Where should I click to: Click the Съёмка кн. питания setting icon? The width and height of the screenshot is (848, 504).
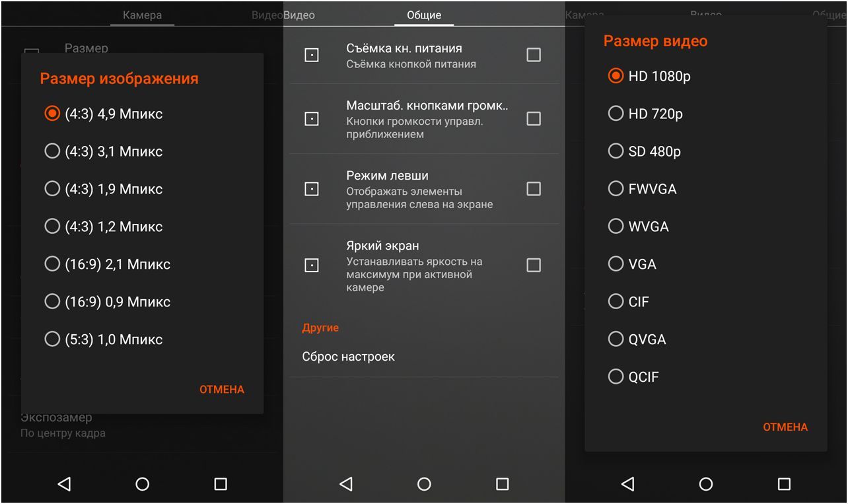pyautogui.click(x=310, y=55)
